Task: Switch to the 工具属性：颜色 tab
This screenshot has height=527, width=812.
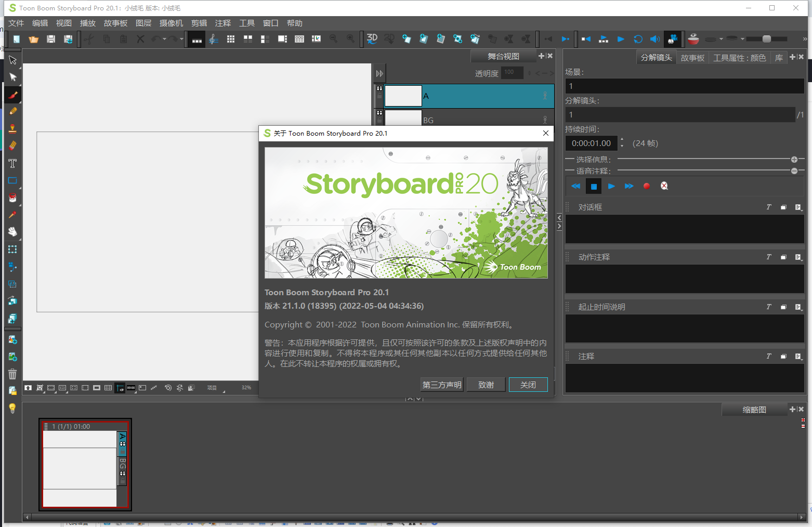Action: (739, 58)
